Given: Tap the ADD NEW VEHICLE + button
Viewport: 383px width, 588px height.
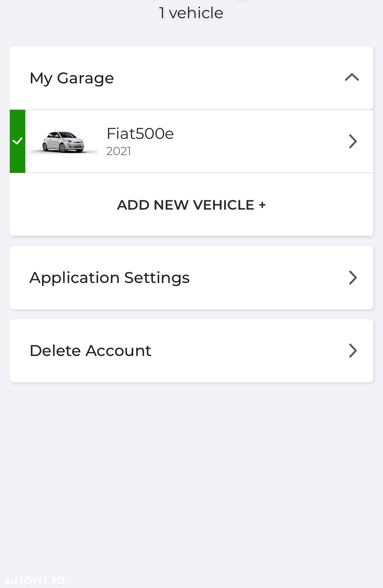Looking at the screenshot, I should coord(191,205).
